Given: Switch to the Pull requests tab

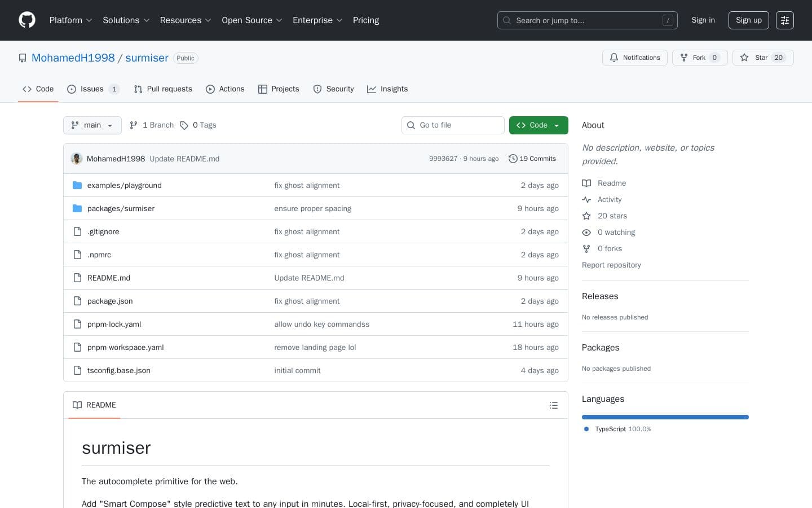Looking at the screenshot, I should [163, 89].
